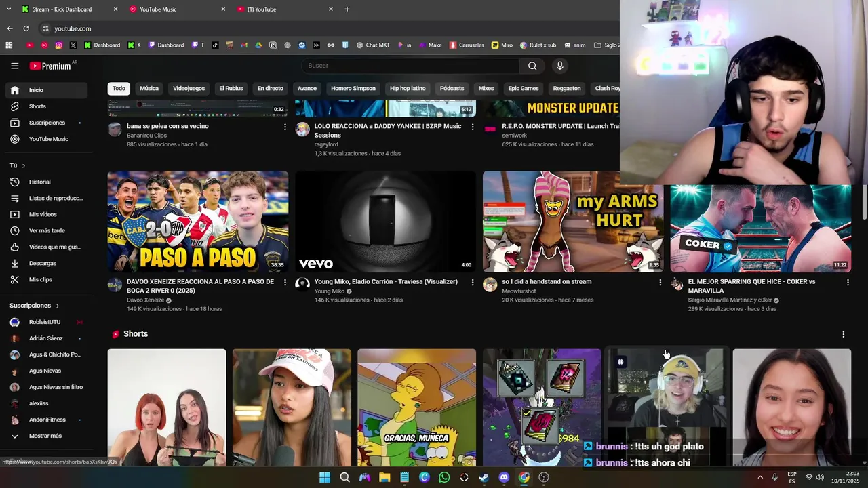Open the Google Drive bookmark icon

point(258,45)
